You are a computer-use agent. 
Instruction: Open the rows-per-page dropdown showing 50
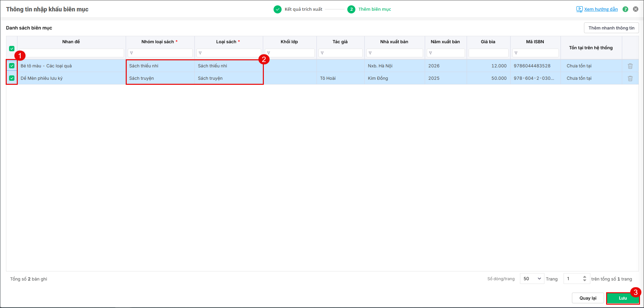[x=532, y=279]
